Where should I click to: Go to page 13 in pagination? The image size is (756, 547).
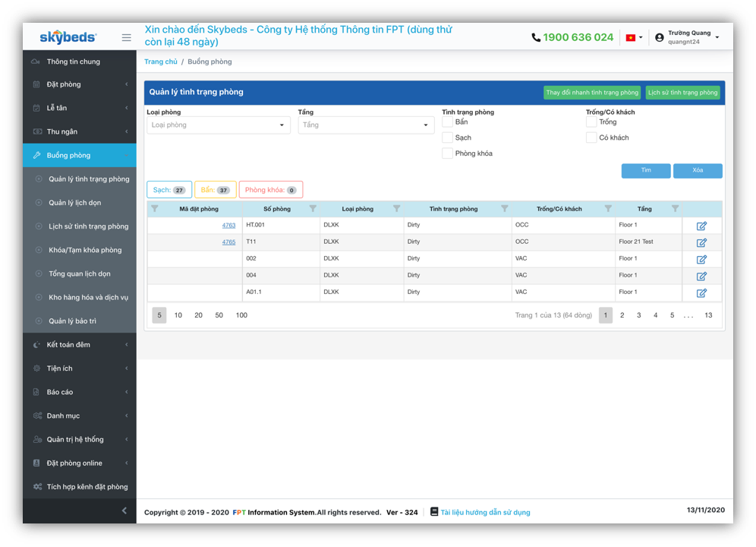(708, 315)
